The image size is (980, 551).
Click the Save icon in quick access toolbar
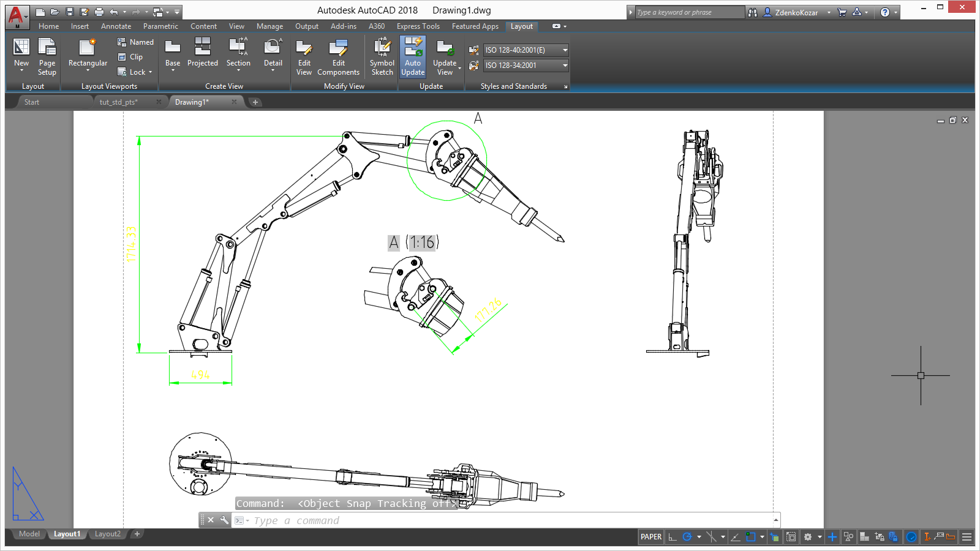70,12
